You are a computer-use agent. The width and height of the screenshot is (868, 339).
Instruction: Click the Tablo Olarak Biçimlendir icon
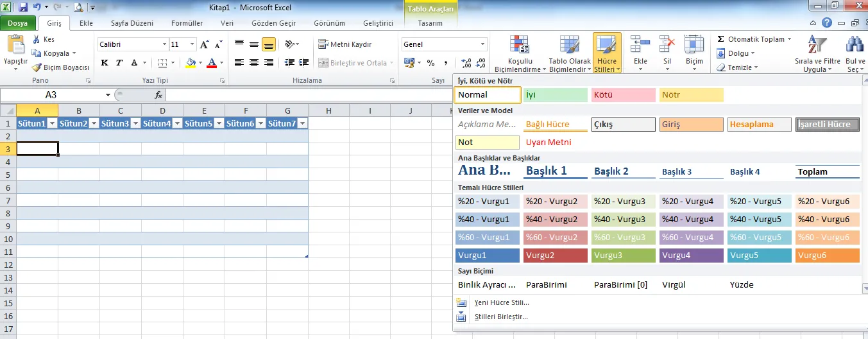click(568, 44)
